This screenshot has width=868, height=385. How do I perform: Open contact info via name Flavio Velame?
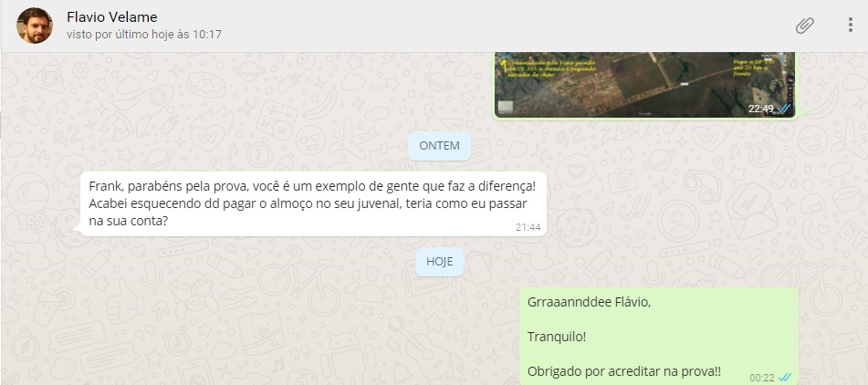(x=112, y=17)
